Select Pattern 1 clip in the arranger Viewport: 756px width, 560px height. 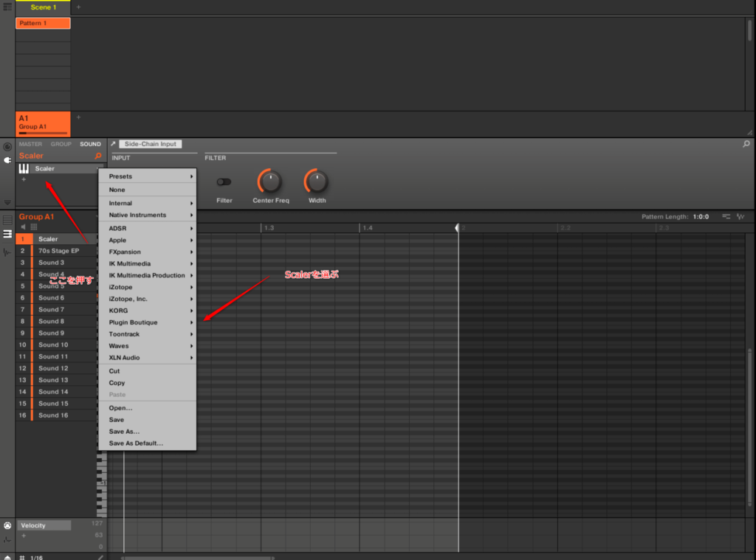[43, 24]
